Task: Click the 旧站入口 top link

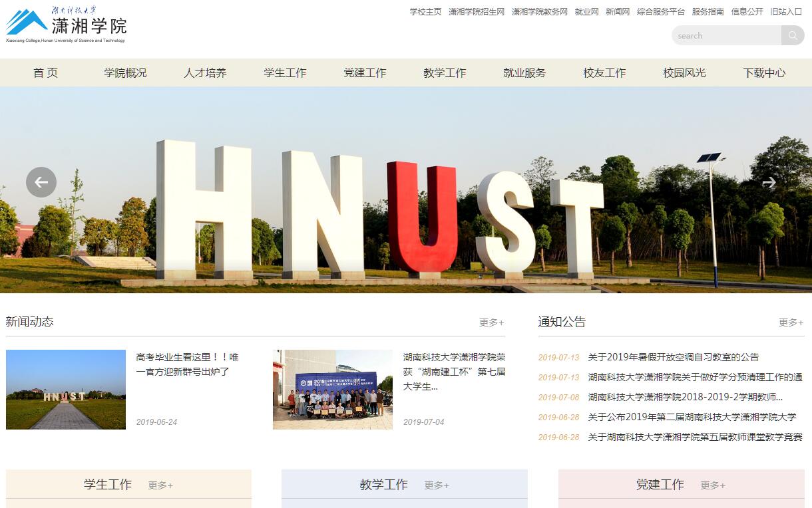Action: tap(786, 11)
